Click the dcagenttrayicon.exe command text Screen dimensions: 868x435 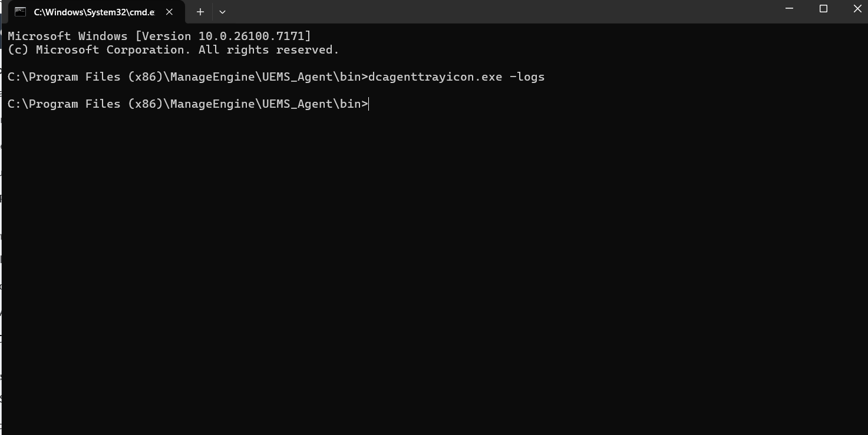435,77
